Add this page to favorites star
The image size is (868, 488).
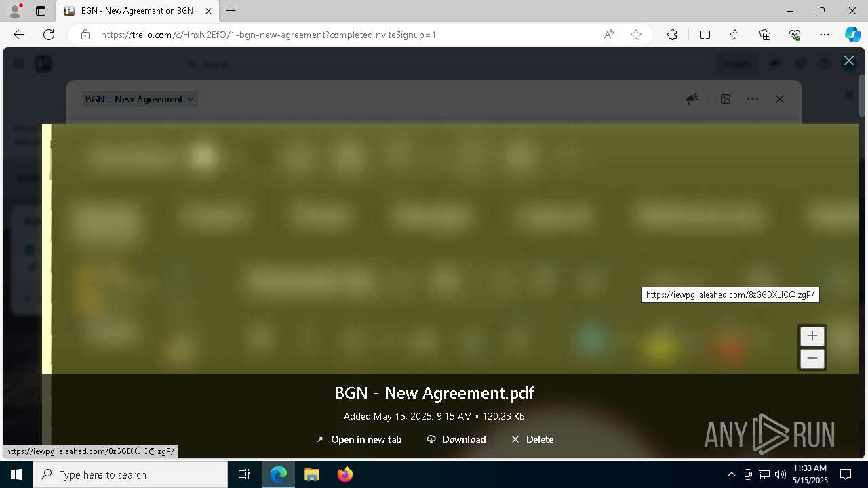[x=636, y=35]
